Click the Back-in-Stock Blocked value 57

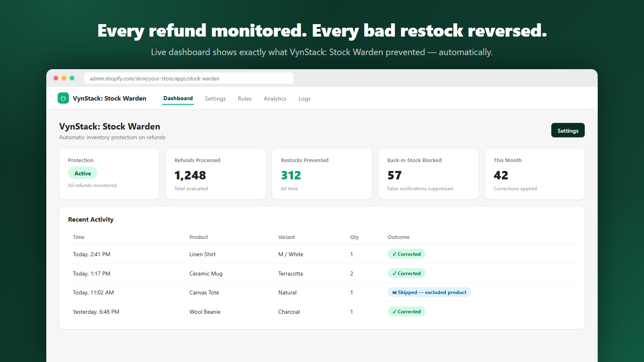394,175
